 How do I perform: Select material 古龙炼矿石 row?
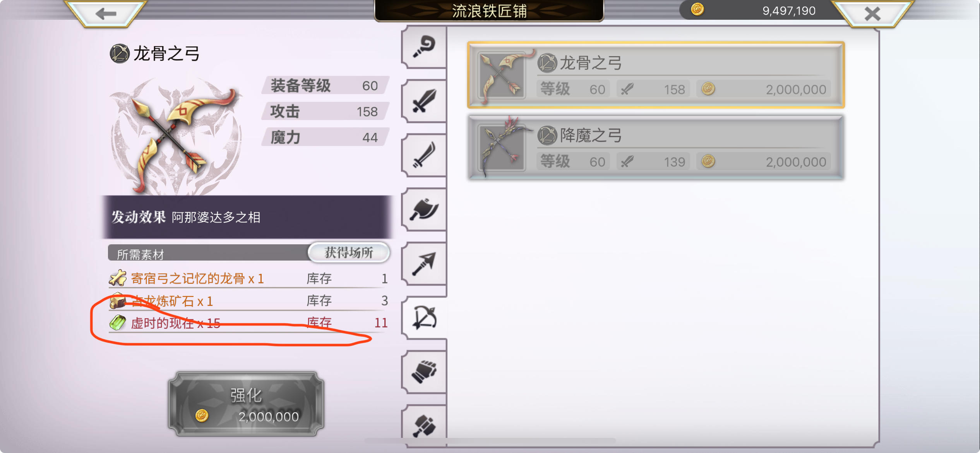tap(248, 301)
